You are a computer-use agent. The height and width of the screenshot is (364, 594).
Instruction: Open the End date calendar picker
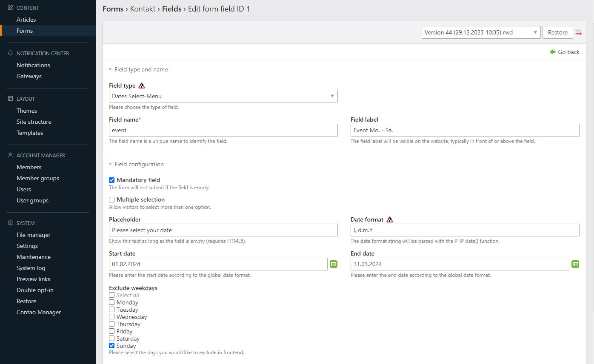[x=575, y=264]
